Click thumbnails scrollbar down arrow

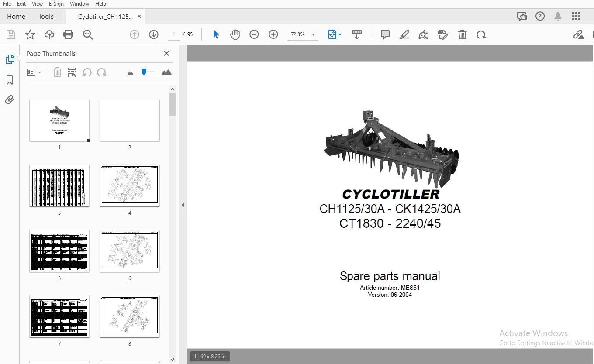(x=172, y=360)
